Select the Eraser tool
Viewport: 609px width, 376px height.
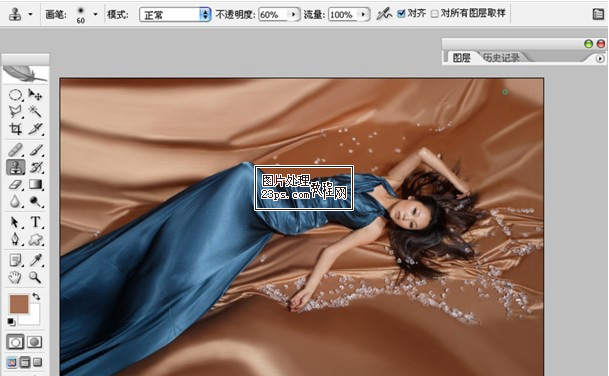(x=16, y=184)
